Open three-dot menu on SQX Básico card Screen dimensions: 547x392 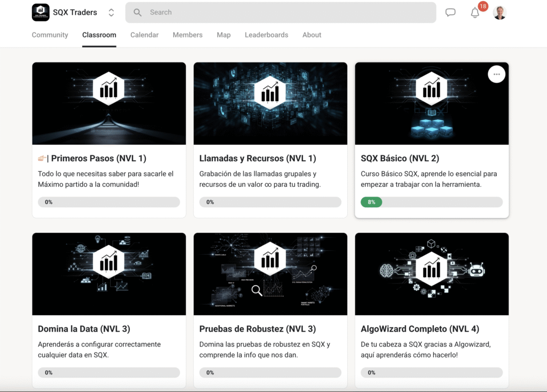click(496, 74)
